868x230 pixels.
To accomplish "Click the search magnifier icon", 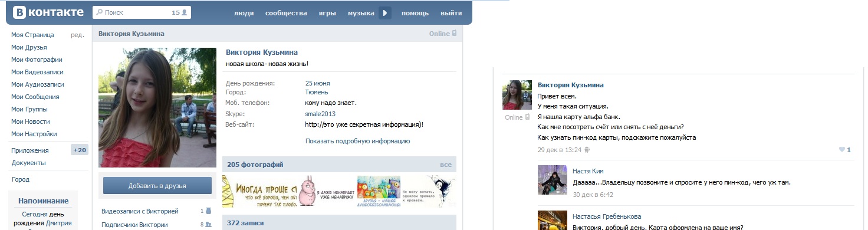I will (98, 12).
